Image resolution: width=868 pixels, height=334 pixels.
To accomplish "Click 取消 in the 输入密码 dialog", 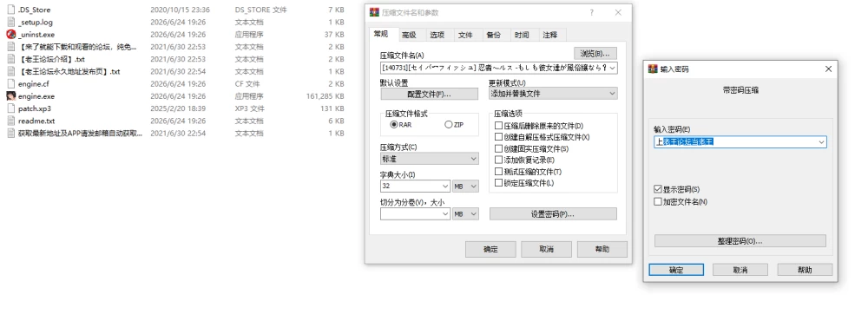I will 740,270.
